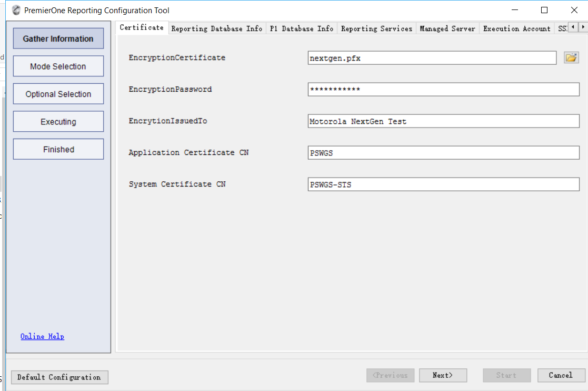Click the PremierOne app icon in title bar
The width and height of the screenshot is (588, 391).
tap(16, 10)
